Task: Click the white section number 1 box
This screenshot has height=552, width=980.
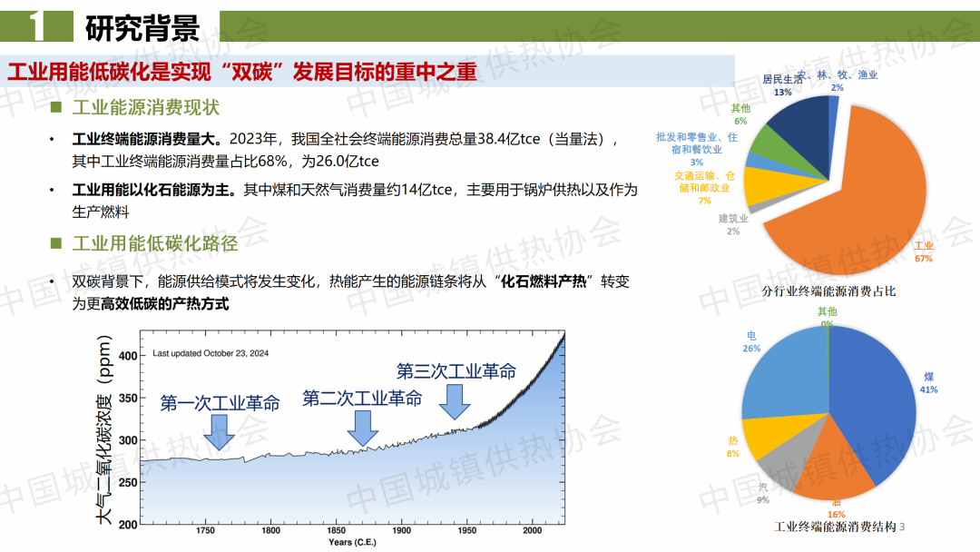Action: point(36,27)
